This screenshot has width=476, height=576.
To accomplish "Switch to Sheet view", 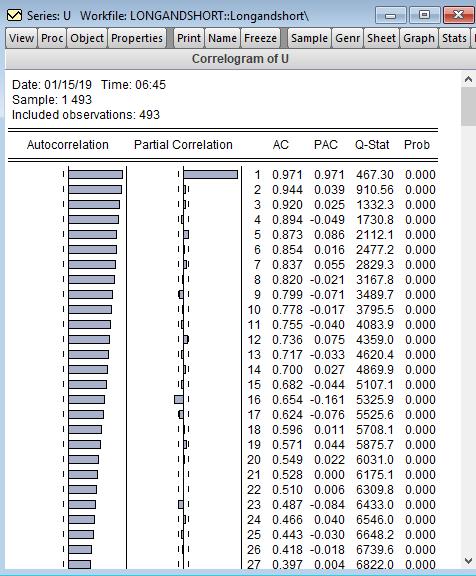I will pos(381,38).
